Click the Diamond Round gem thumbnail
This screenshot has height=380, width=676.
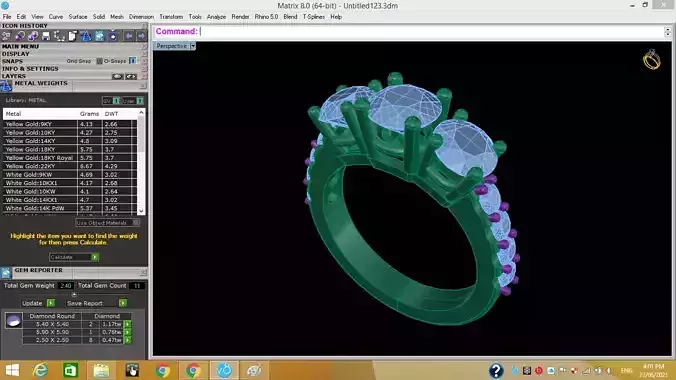coord(13,321)
